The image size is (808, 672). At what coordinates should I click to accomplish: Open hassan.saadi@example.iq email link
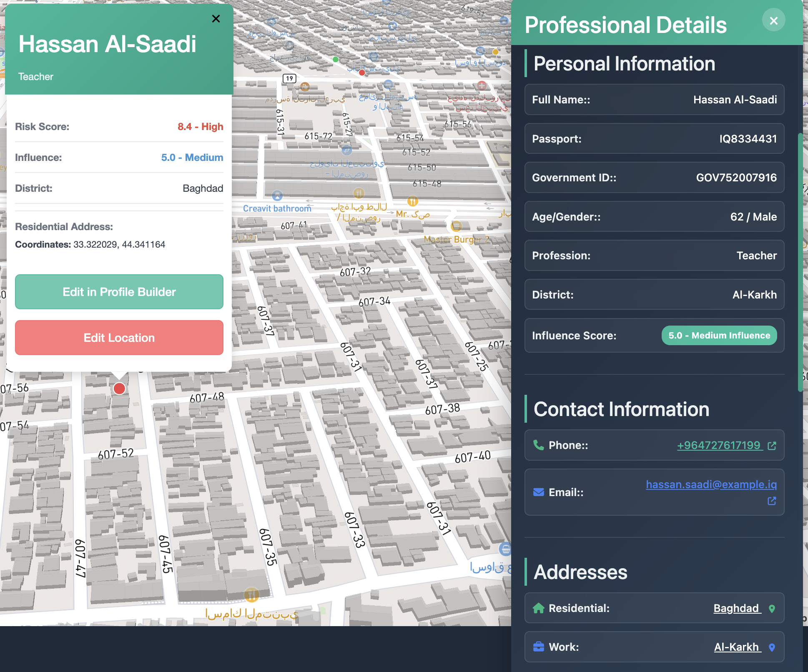(711, 484)
